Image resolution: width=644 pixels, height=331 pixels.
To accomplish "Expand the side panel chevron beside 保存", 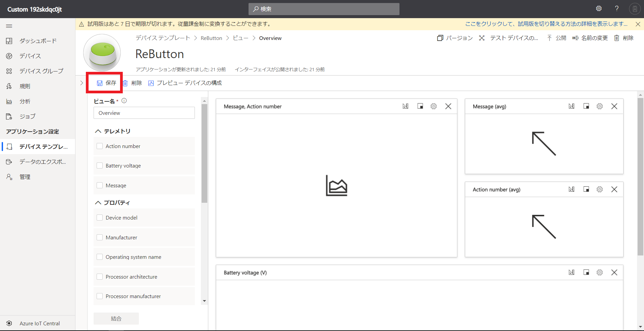I will click(x=82, y=83).
